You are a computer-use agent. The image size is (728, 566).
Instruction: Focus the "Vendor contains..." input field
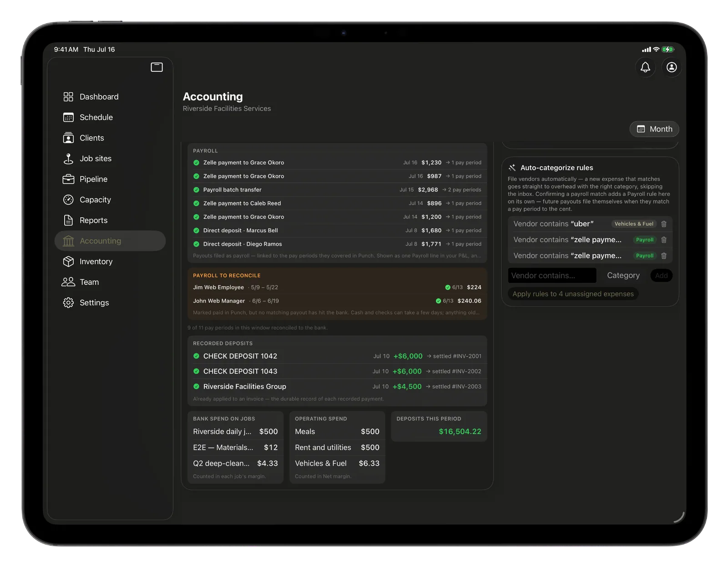pyautogui.click(x=552, y=275)
